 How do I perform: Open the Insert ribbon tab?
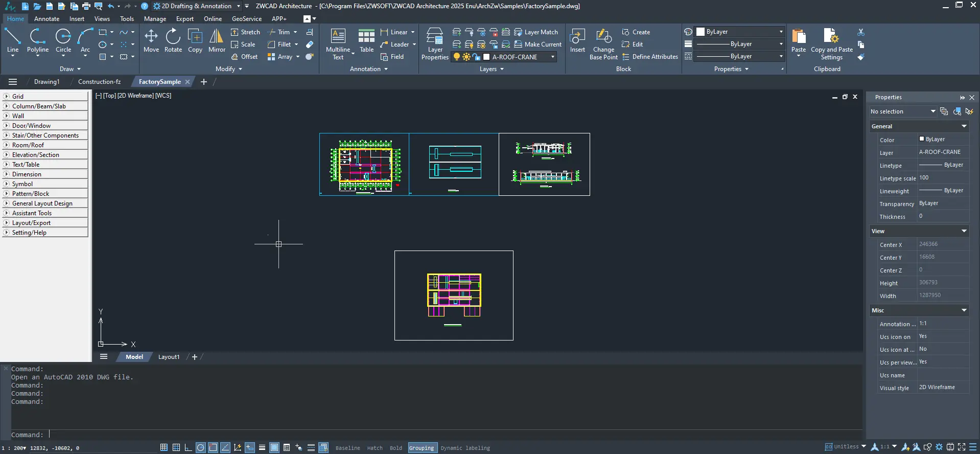77,19
